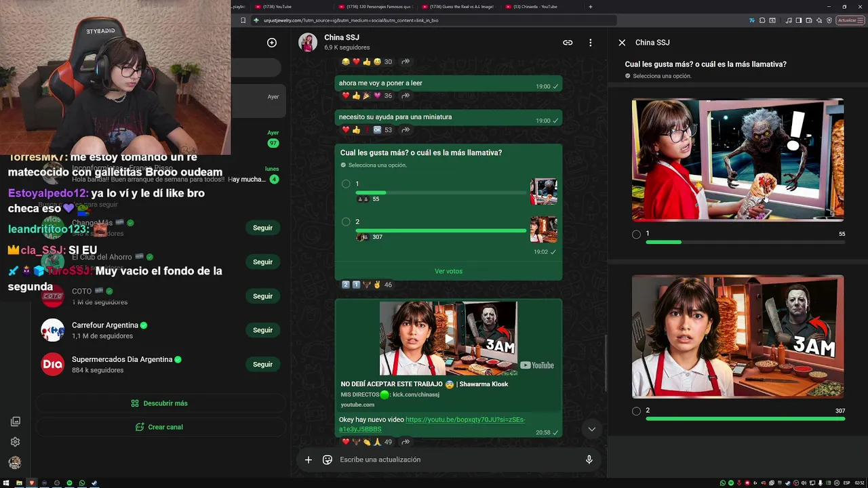Click the browser address bar URL
The height and width of the screenshot is (488, 868).
coord(351,20)
